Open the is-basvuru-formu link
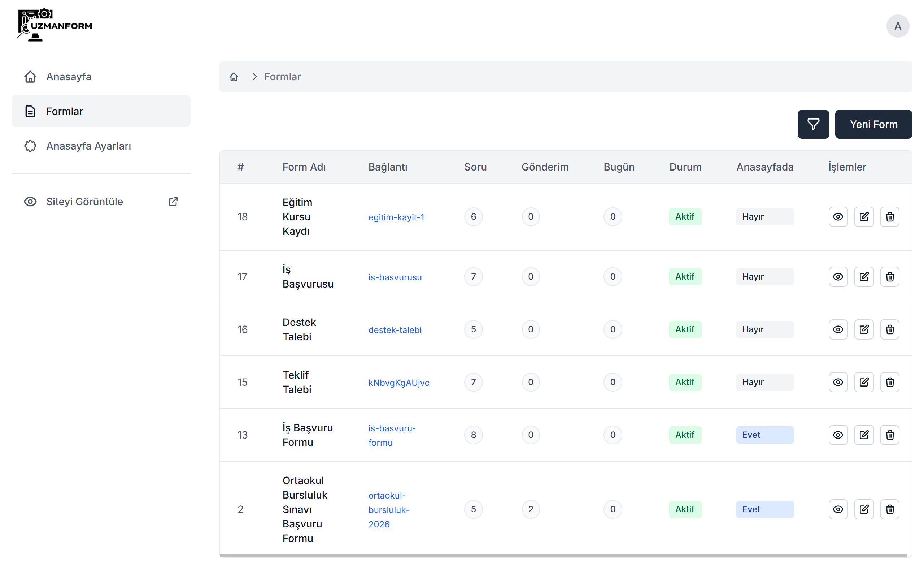The image size is (924, 578). point(392,435)
